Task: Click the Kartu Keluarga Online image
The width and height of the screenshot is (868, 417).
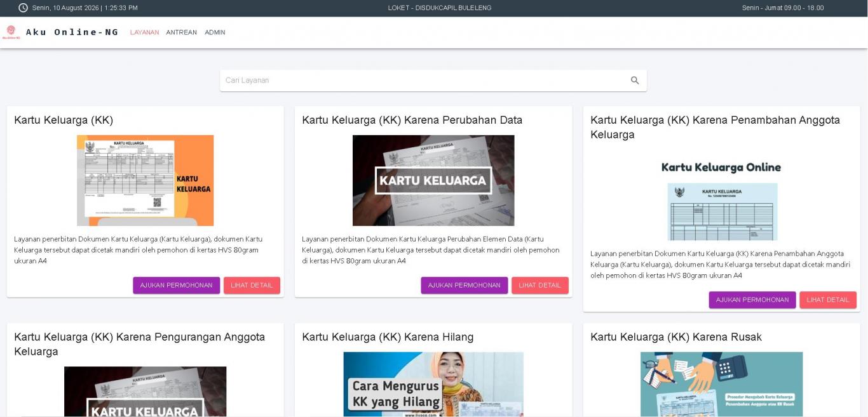Action: click(721, 195)
